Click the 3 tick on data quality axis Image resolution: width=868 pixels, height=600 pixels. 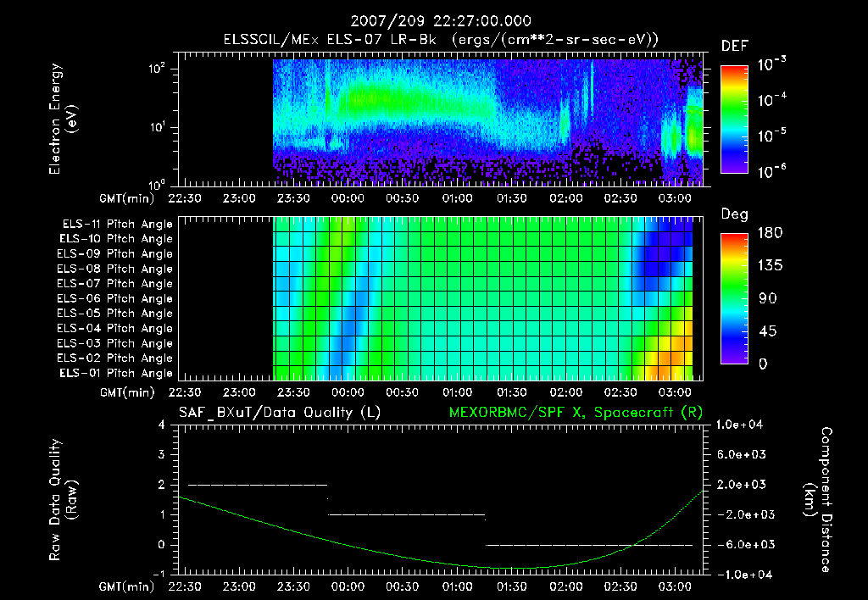[x=162, y=455]
